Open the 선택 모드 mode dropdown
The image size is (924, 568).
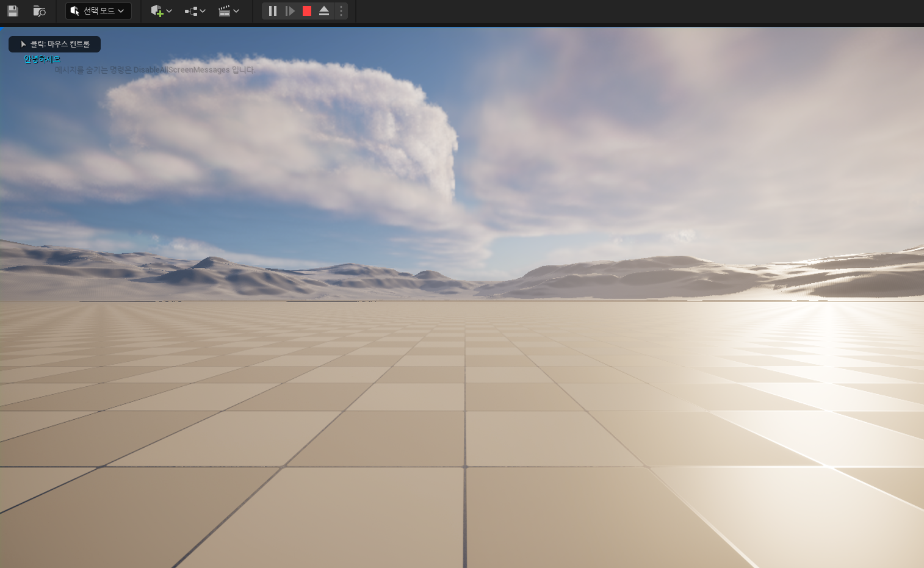(98, 11)
